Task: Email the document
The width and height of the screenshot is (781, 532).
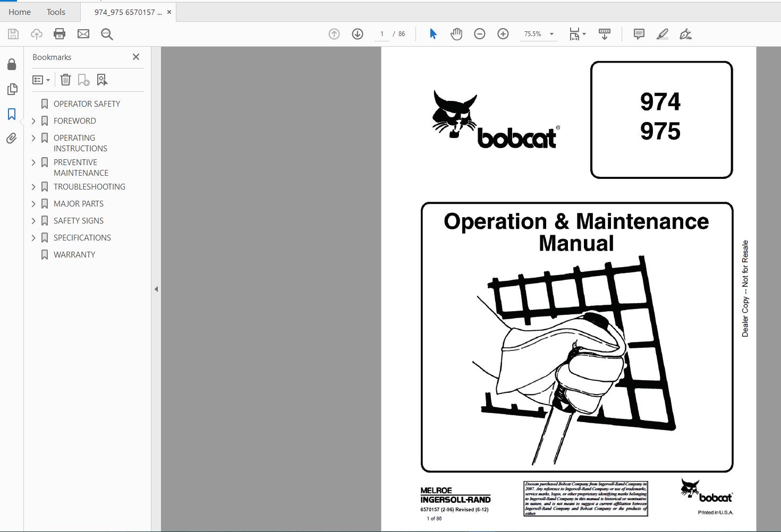Action: click(x=83, y=33)
